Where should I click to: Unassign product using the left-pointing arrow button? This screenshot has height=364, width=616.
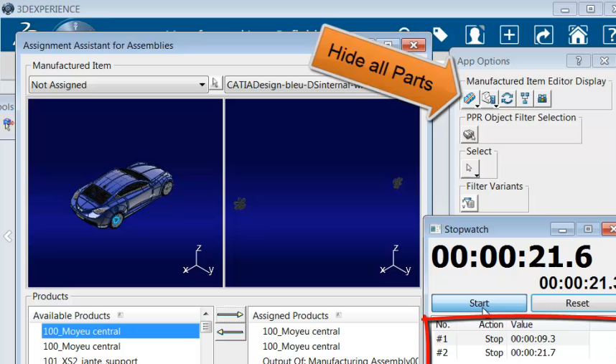click(230, 332)
